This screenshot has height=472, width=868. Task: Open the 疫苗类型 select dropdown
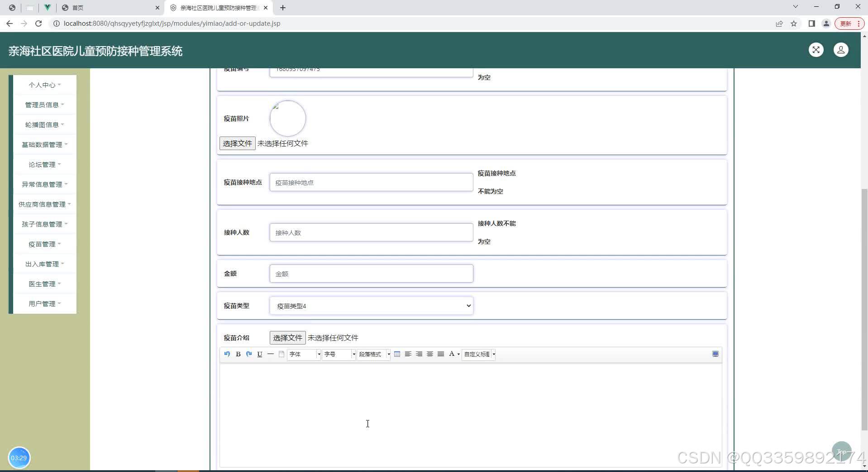[372, 306]
